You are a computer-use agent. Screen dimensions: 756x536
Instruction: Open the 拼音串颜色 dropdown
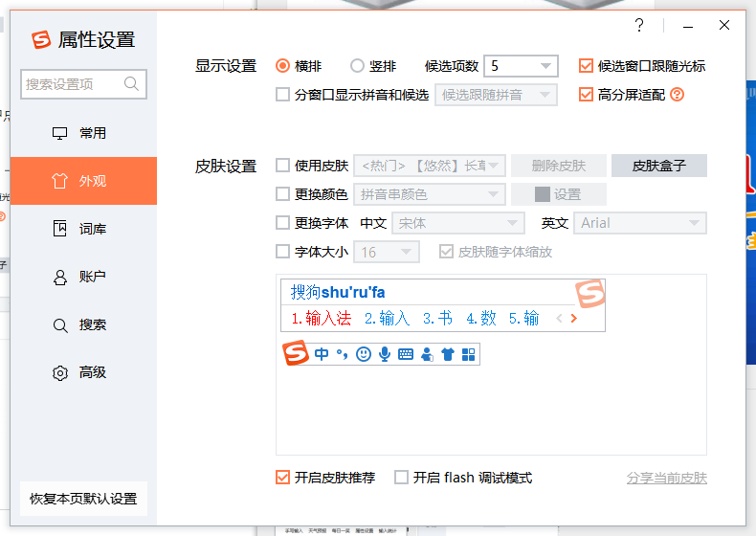pyautogui.click(x=430, y=194)
